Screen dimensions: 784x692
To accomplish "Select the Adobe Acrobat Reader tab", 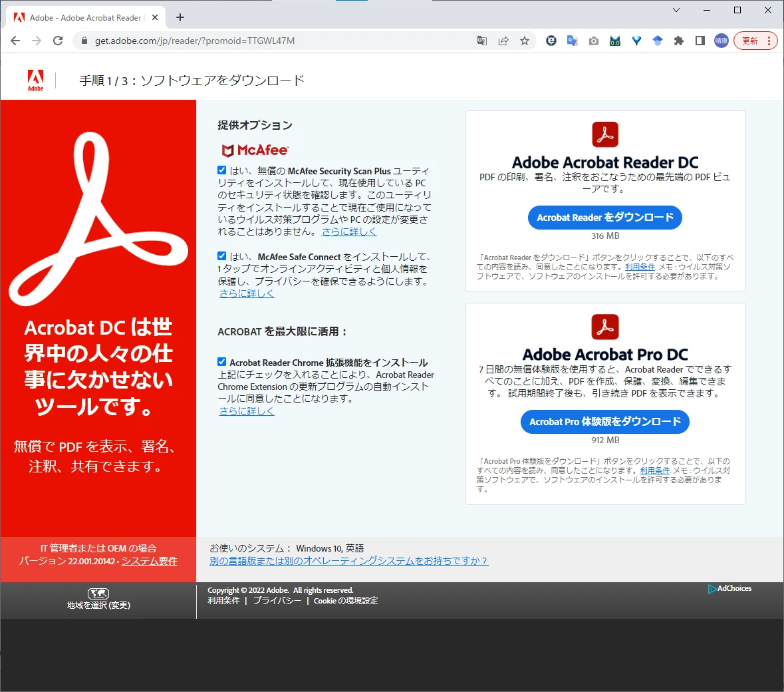I will click(x=86, y=17).
